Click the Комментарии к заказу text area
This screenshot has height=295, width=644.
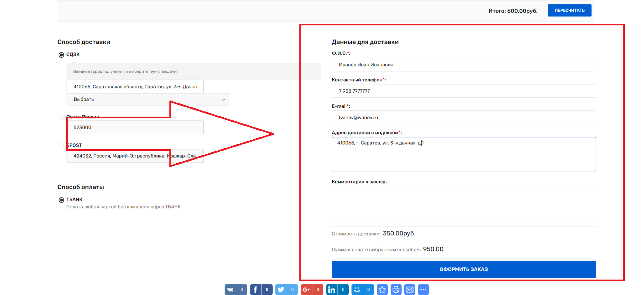pyautogui.click(x=463, y=203)
